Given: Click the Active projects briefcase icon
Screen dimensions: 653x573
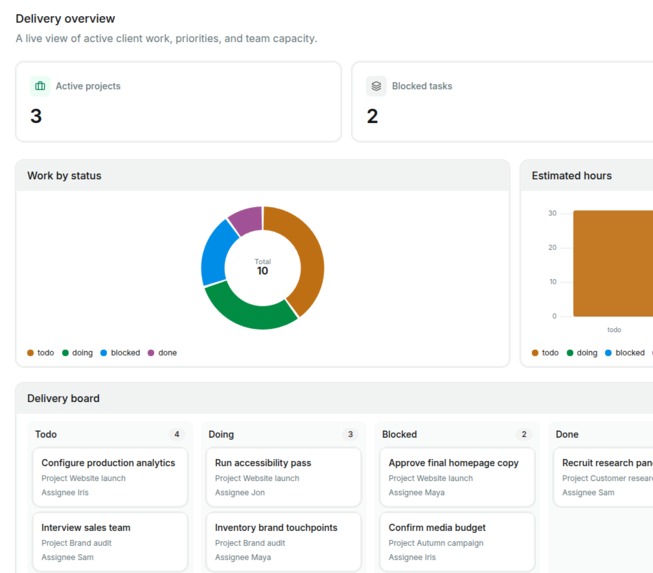Looking at the screenshot, I should (40, 86).
